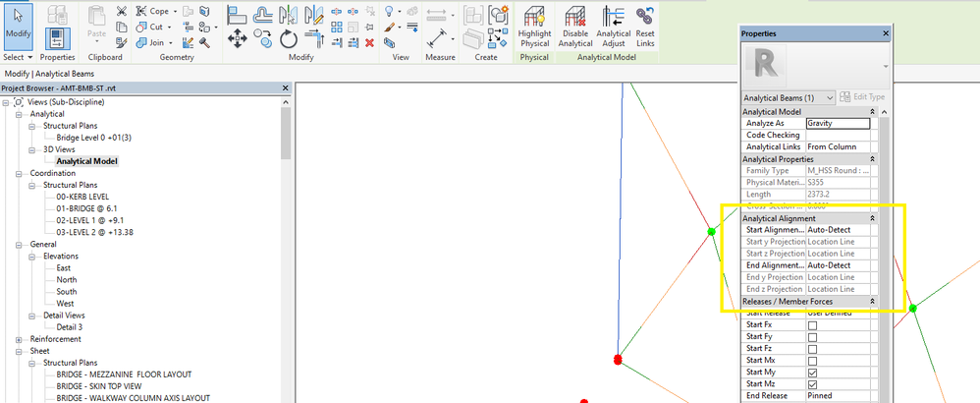The height and width of the screenshot is (403, 980).
Task: Uncheck the Start My checkbox
Action: (812, 373)
